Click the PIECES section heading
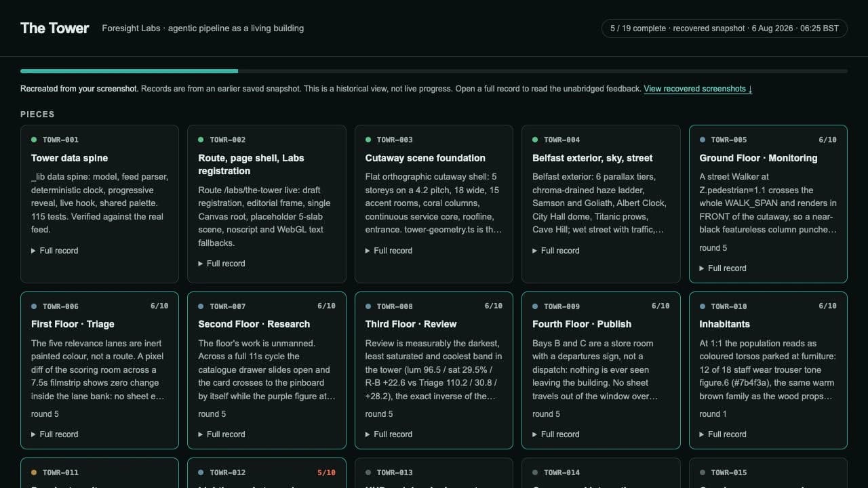 (37, 115)
